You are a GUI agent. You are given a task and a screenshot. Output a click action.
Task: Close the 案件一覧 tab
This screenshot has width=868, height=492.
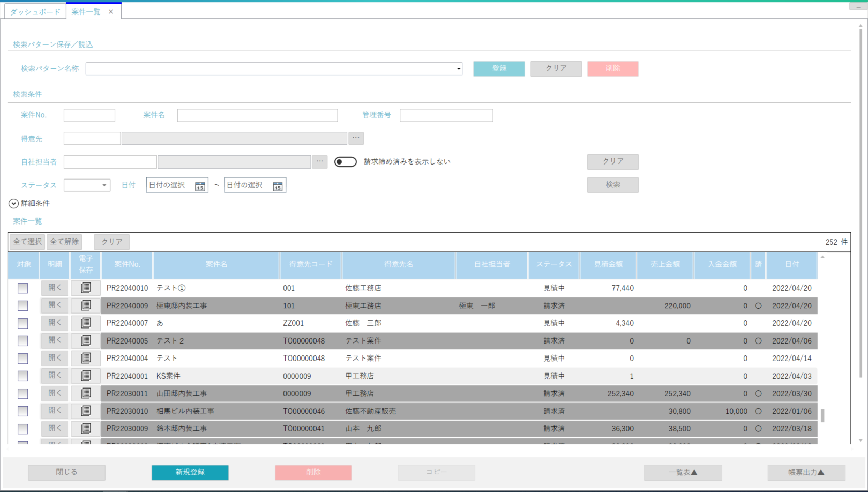(111, 11)
